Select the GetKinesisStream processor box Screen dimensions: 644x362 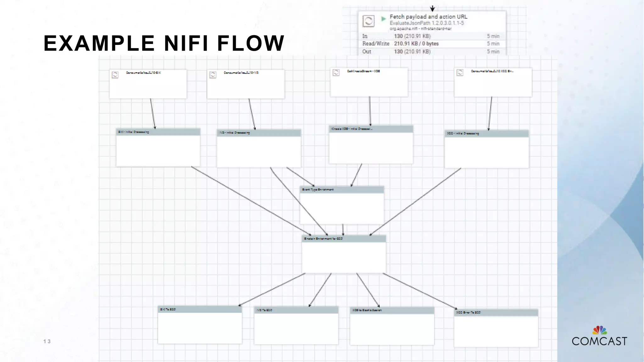369,82
